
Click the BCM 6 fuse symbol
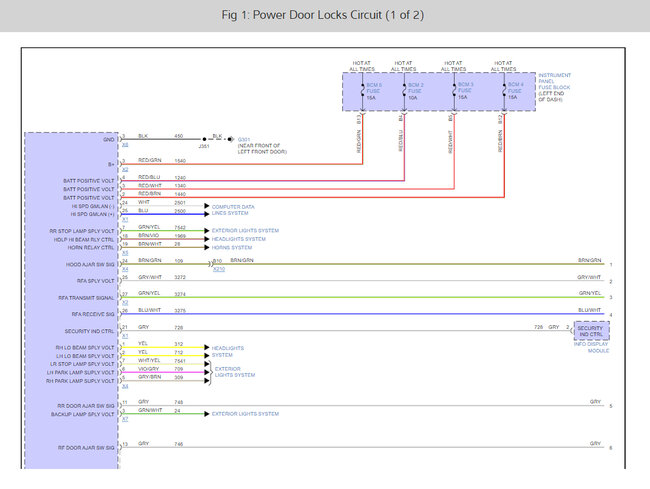[x=362, y=91]
